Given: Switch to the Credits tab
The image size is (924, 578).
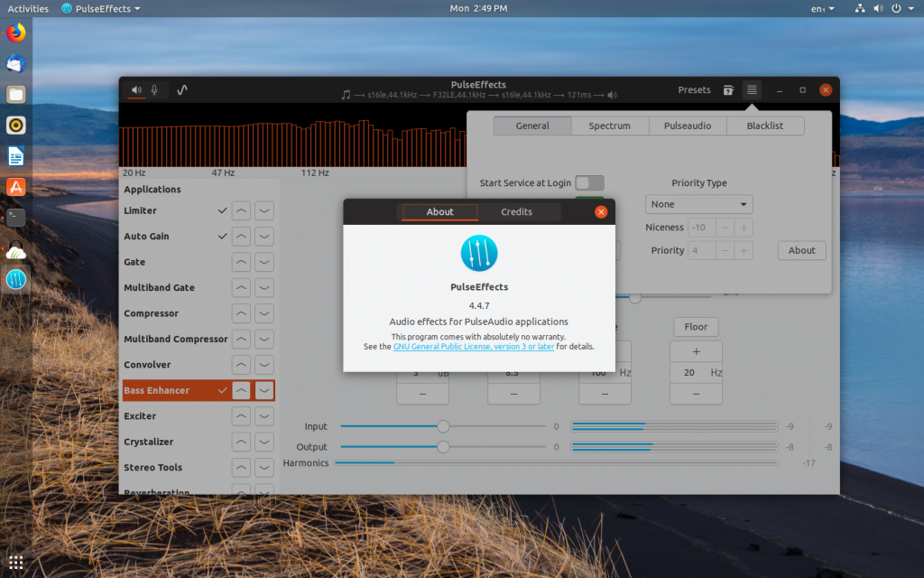Looking at the screenshot, I should pos(516,212).
